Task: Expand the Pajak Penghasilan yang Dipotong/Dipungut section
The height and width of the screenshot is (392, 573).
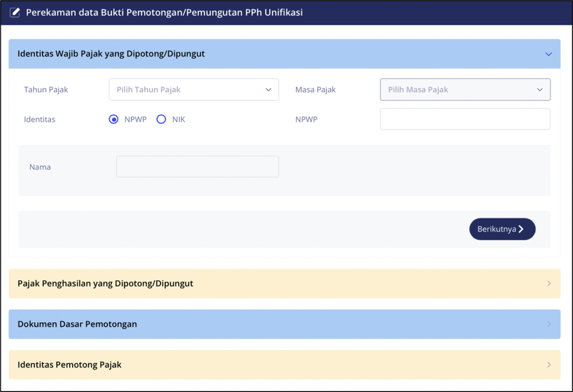Action: pos(284,284)
